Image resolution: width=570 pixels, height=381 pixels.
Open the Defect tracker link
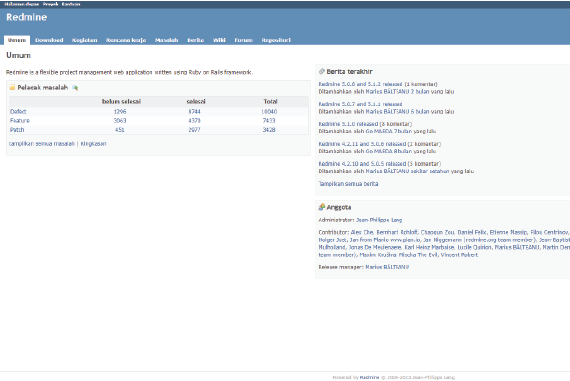(18, 112)
